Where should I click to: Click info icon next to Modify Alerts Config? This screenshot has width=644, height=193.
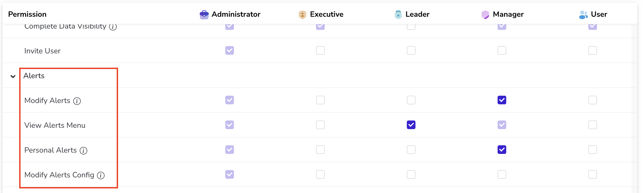click(x=101, y=175)
